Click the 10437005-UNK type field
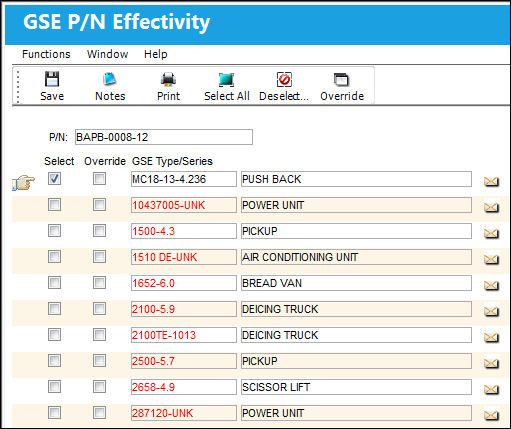Screen dimensions: 511x429 pyautogui.click(x=184, y=205)
